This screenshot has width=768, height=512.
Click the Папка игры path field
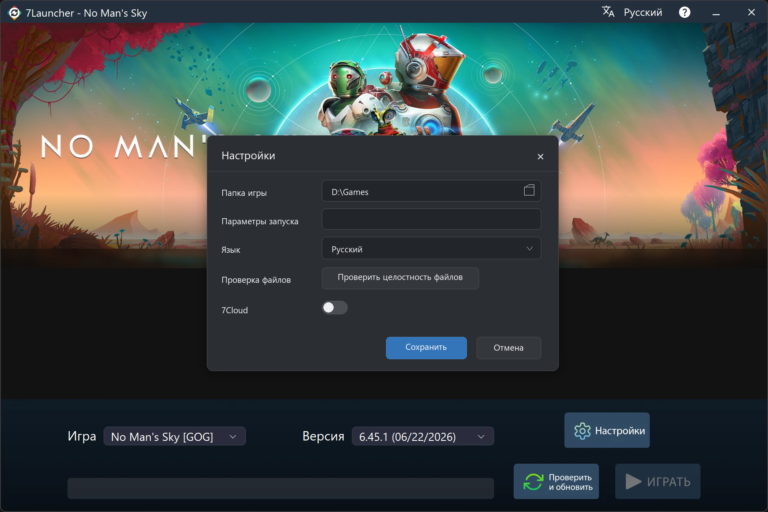(x=431, y=191)
